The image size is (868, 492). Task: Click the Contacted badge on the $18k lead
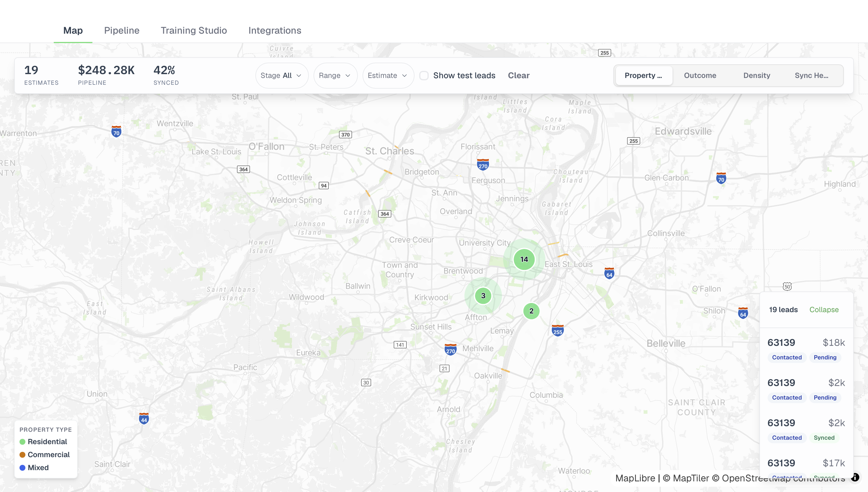click(787, 357)
